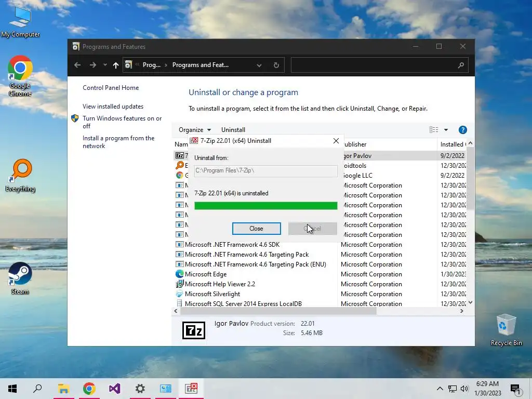Viewport: 532px width, 399px height.
Task: Go up one level with the up arrow
Action: [x=116, y=65]
